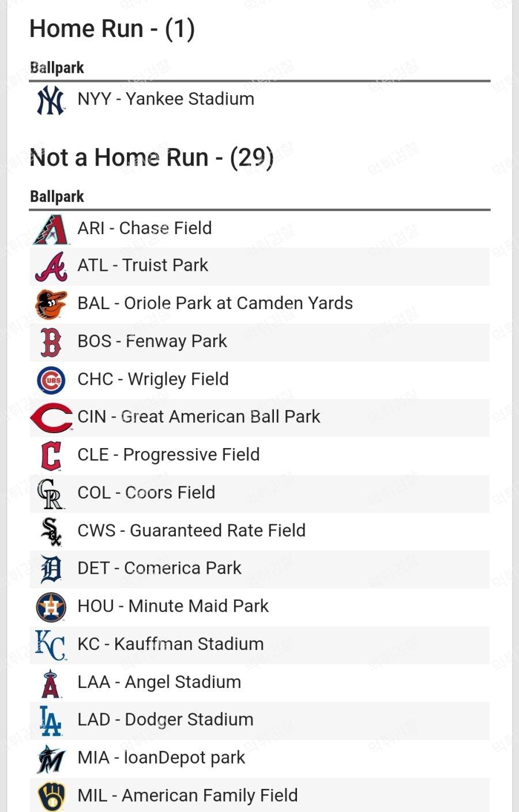
Task: Choose CLE - Progressive Field row
Action: pos(259,456)
